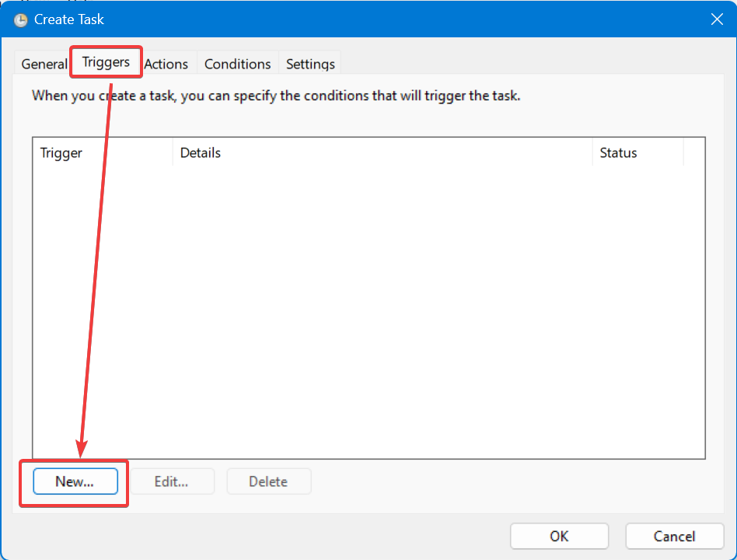Cancel the Create Task dialog
The height and width of the screenshot is (560, 737).
click(674, 536)
